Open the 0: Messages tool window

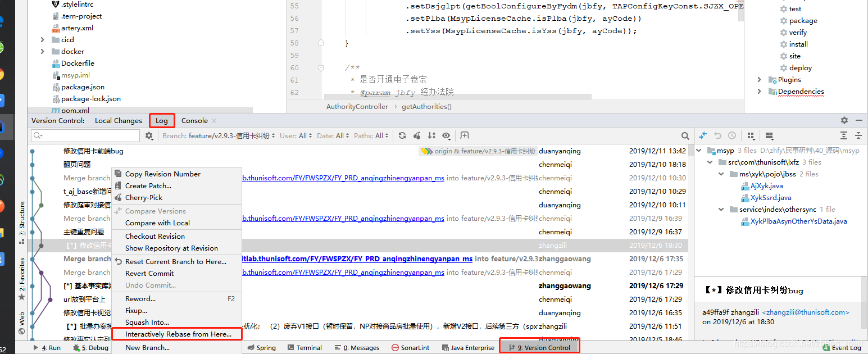point(357,348)
